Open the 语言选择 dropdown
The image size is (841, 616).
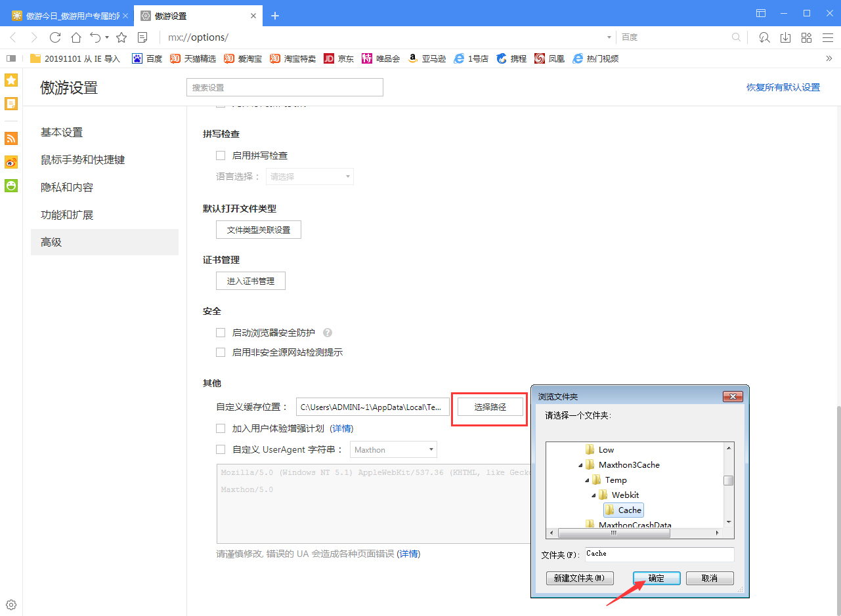coord(309,176)
